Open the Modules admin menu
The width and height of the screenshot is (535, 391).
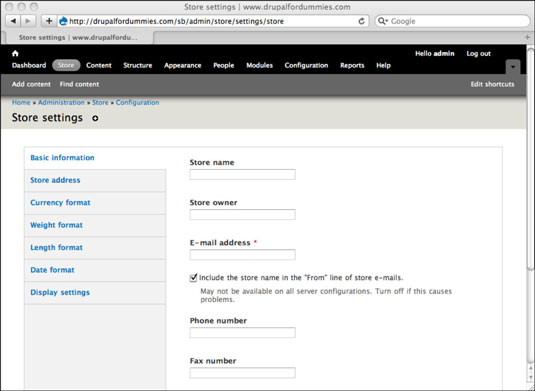(x=260, y=65)
